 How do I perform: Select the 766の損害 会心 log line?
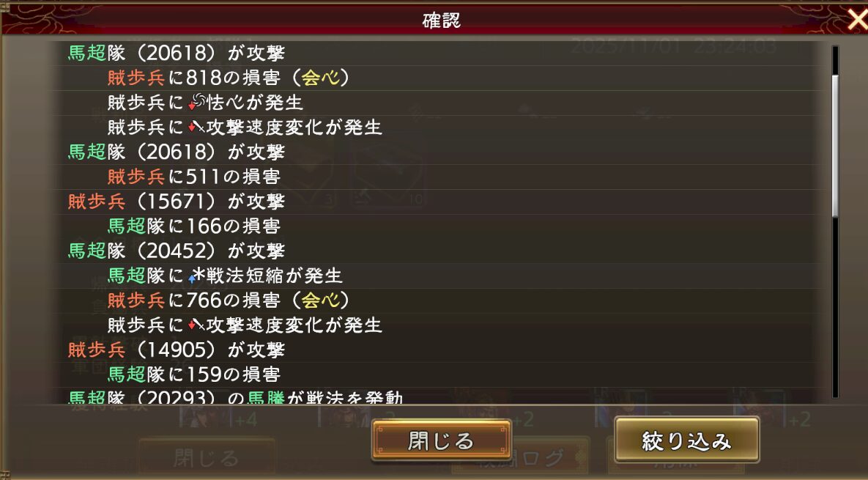[228, 300]
